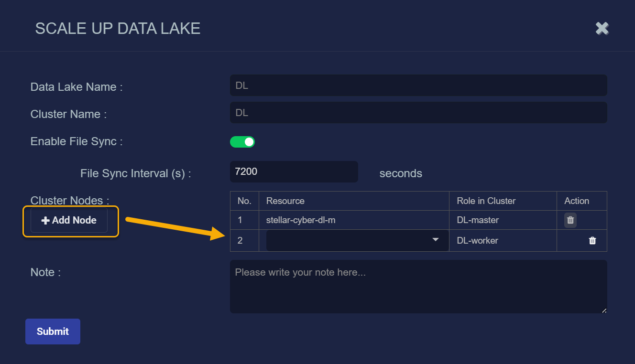The image size is (635, 364).
Task: Click the DL-worker role cell
Action: pyautogui.click(x=477, y=241)
